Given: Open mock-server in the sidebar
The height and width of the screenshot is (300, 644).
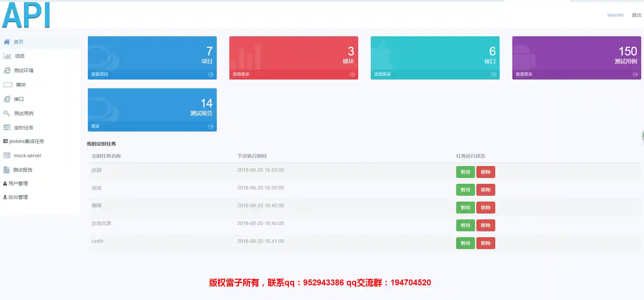Looking at the screenshot, I should 28,156.
